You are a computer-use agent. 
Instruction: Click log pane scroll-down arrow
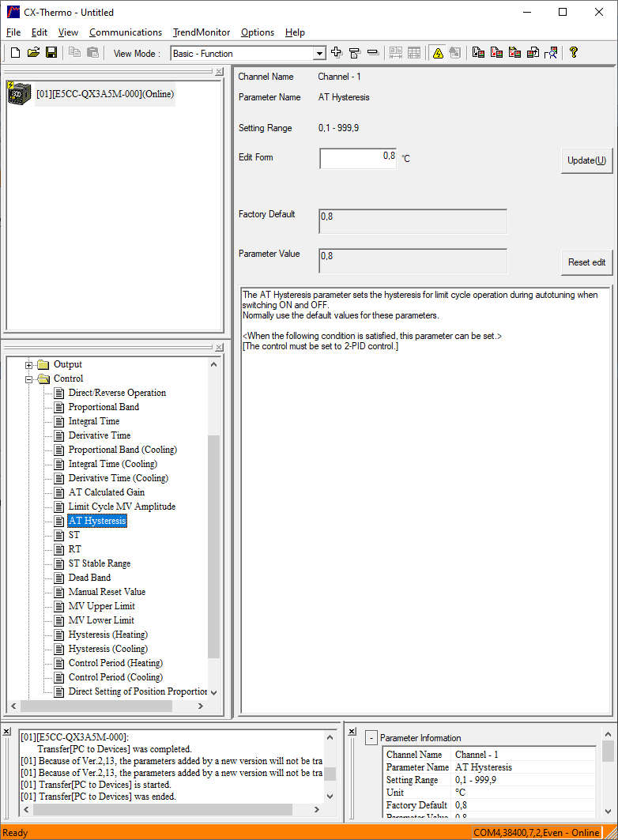330,797
